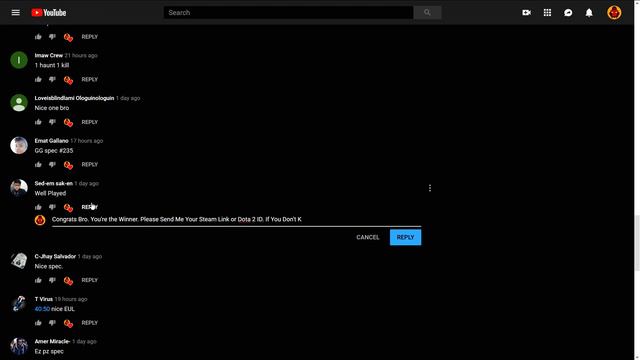Open Emat Gallano's channel name
The height and width of the screenshot is (360, 640).
coord(51,141)
